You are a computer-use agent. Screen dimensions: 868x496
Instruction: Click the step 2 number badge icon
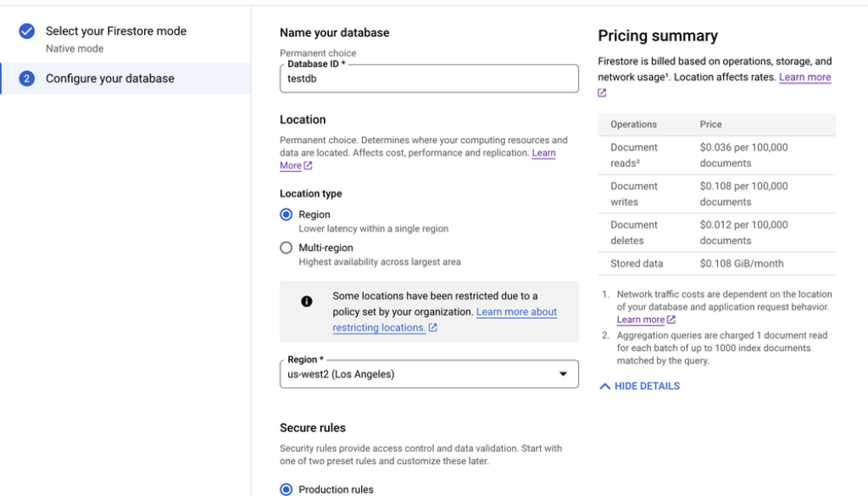(26, 79)
